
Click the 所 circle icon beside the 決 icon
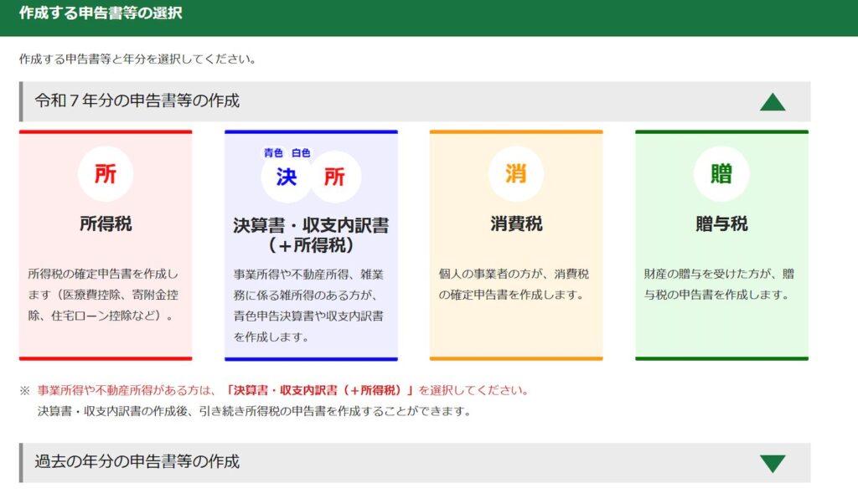pyautogui.click(x=334, y=177)
